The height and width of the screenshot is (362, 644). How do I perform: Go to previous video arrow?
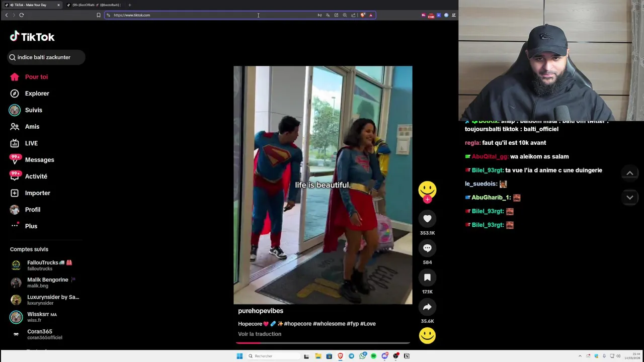click(x=629, y=173)
